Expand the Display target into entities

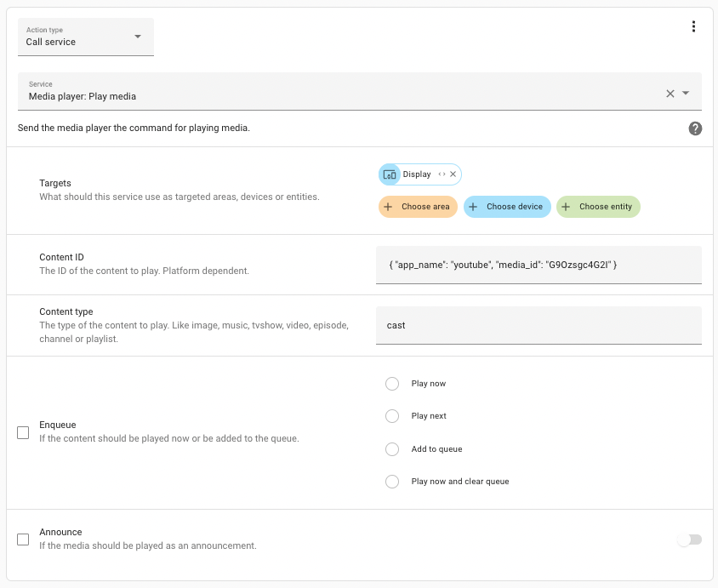[442, 174]
